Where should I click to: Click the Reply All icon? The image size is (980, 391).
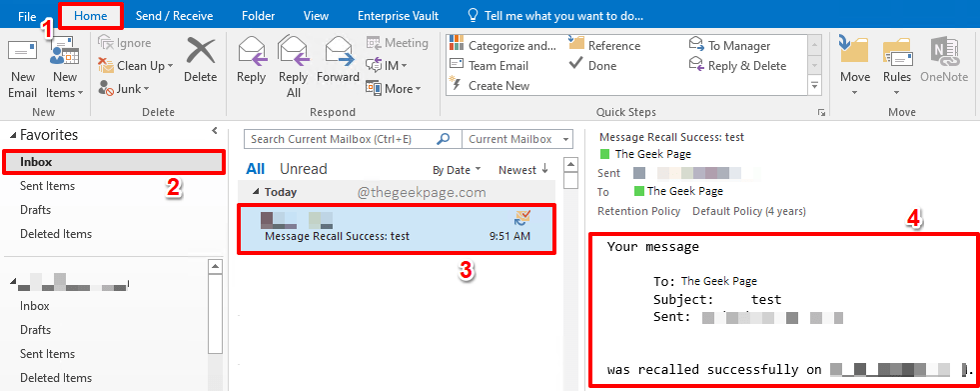(x=293, y=50)
